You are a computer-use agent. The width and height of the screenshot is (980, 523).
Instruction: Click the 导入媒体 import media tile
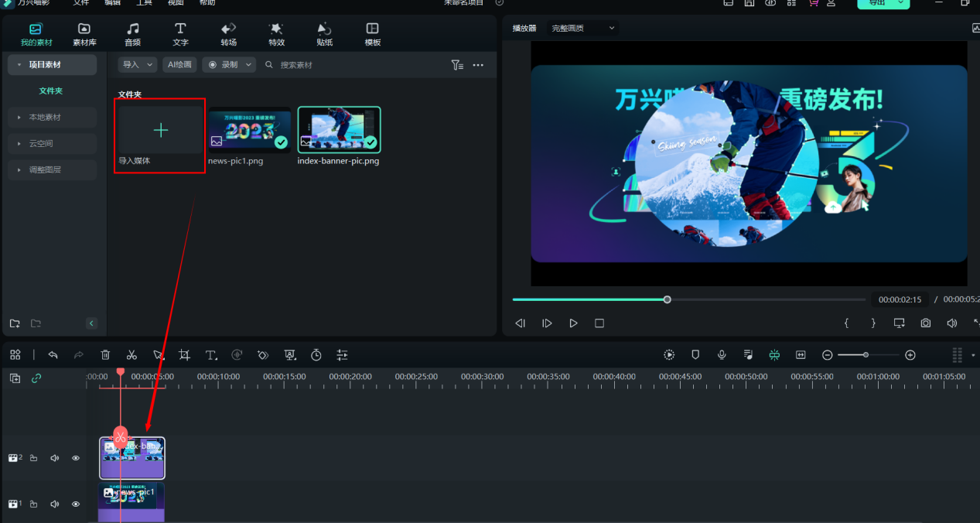(160, 132)
